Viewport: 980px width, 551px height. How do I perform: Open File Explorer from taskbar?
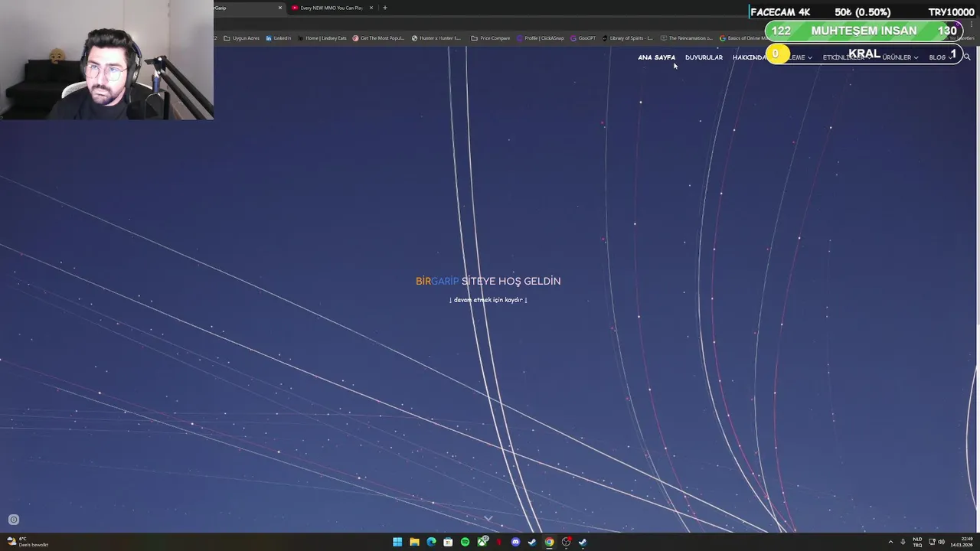tap(414, 542)
